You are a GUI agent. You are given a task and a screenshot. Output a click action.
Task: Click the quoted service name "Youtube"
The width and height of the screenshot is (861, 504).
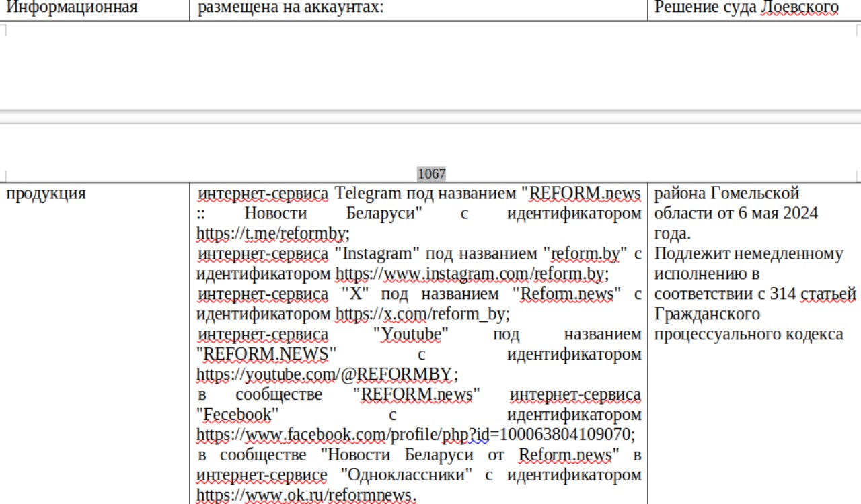(x=412, y=335)
